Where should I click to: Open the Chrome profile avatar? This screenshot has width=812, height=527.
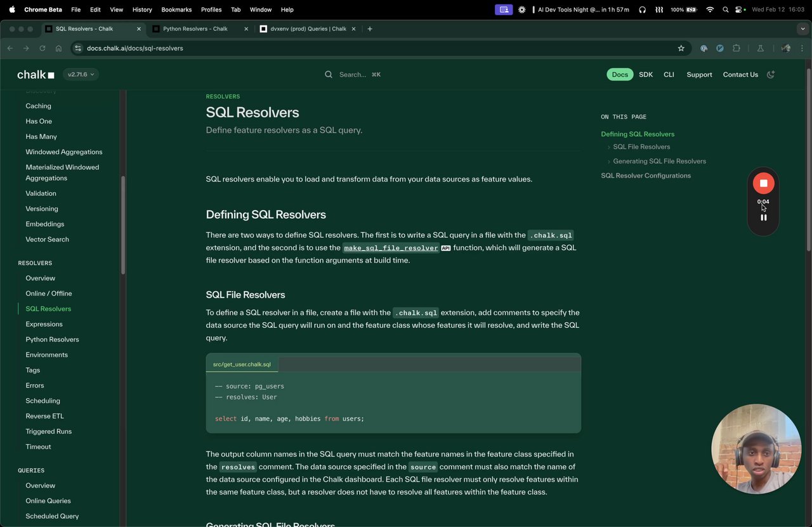point(786,48)
